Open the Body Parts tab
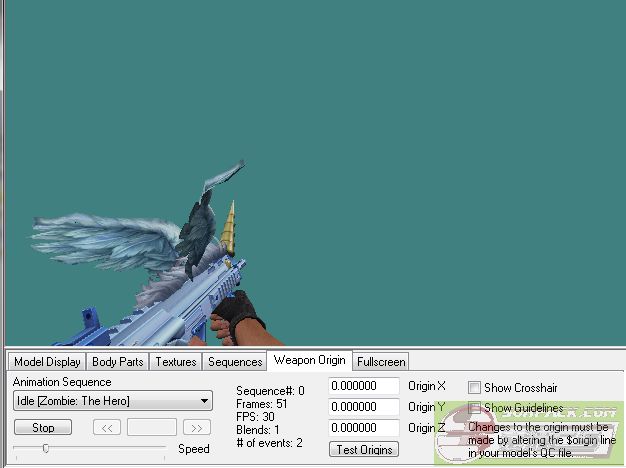The image size is (626, 468). 118,362
